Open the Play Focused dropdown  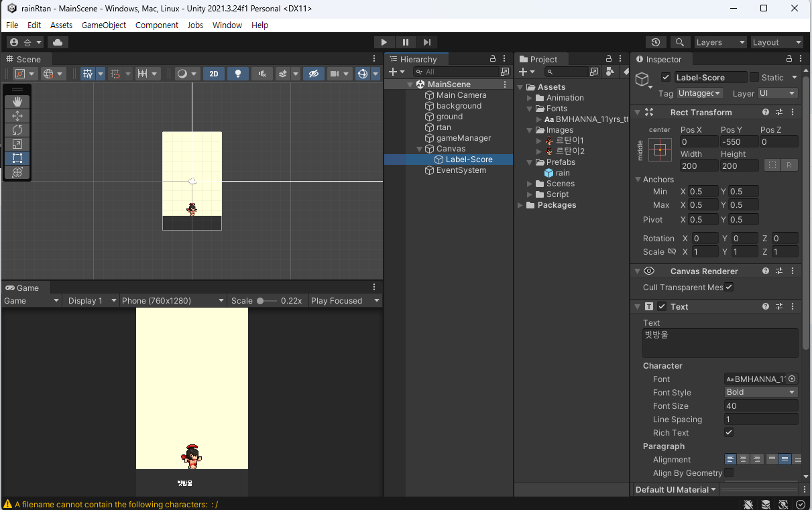click(x=345, y=301)
